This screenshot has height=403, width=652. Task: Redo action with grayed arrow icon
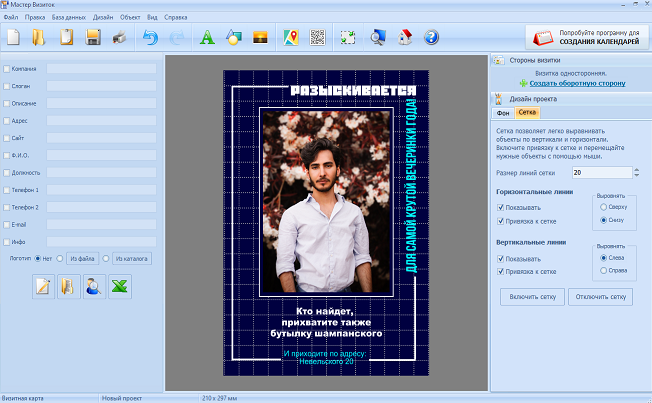177,37
